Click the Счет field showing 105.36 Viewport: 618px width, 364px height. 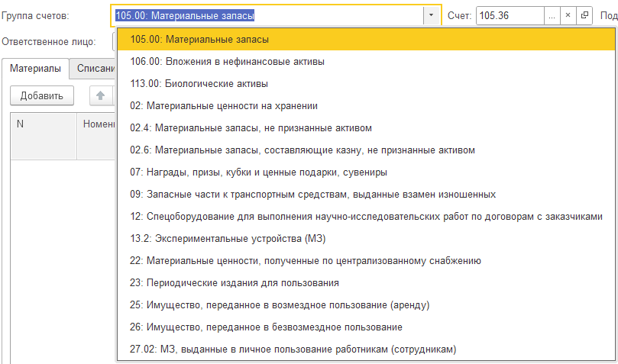click(510, 16)
